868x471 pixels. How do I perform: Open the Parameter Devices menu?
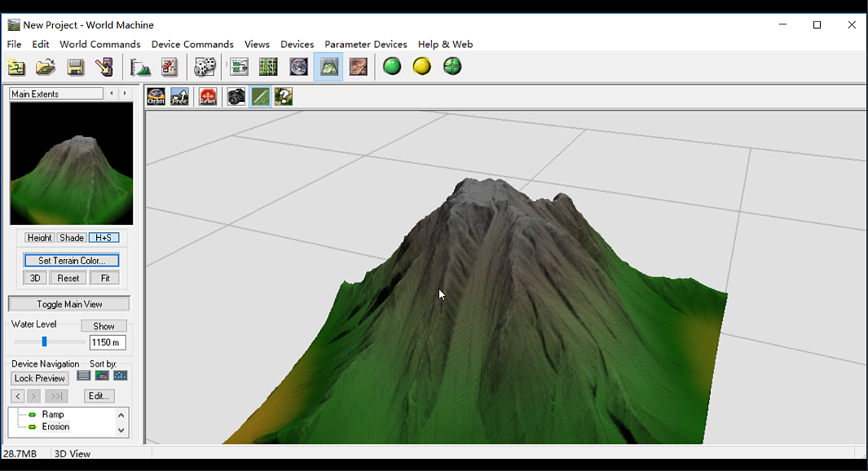pos(366,44)
